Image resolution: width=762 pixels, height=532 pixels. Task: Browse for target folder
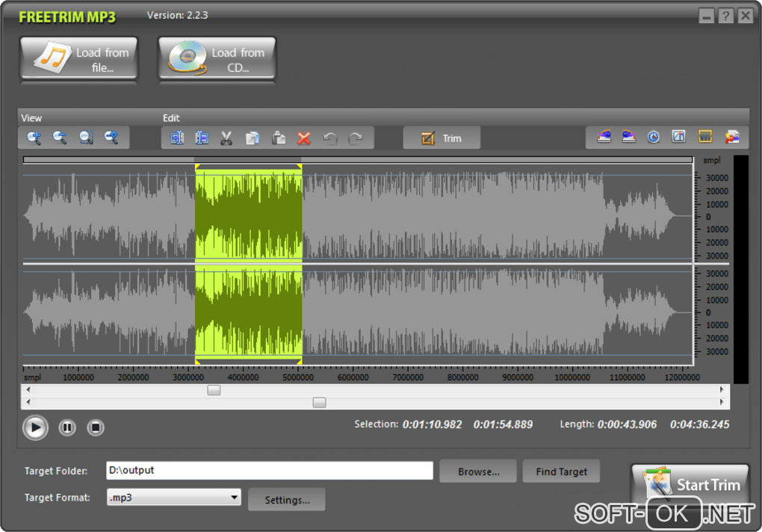478,471
